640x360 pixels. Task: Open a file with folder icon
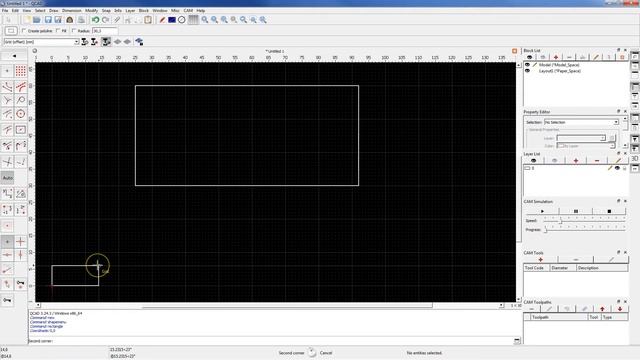pos(37,20)
